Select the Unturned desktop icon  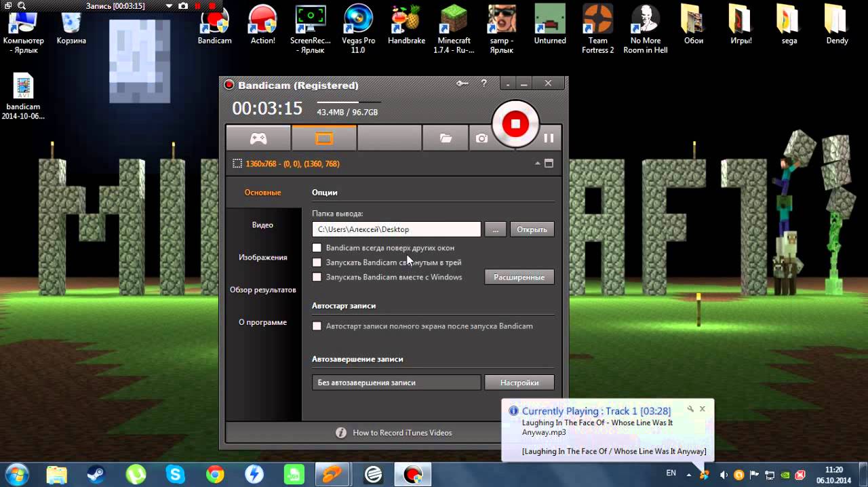(550, 26)
